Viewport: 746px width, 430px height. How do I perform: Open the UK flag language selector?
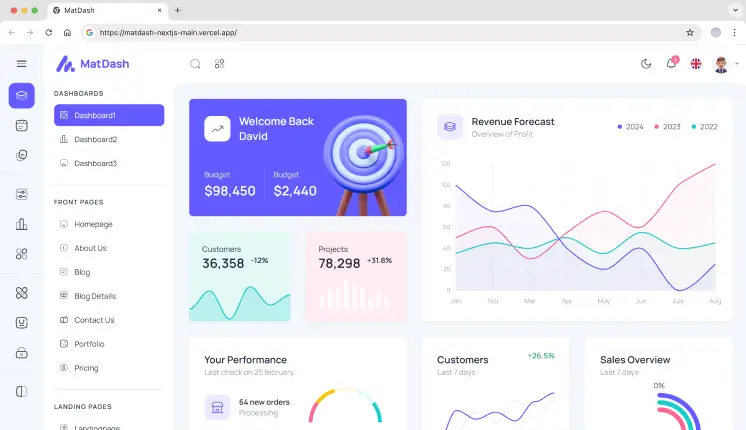tap(696, 64)
